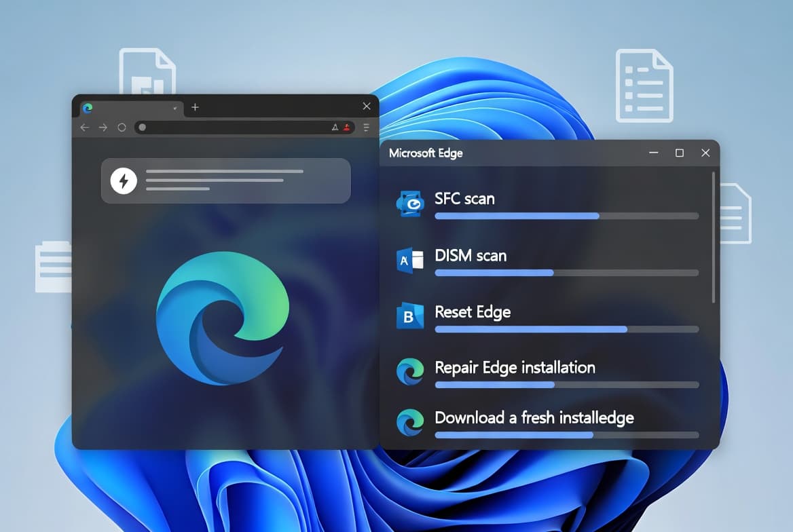Viewport: 793px width, 532px height.
Task: Expand the tab dropdown arrow on Edge tab
Action: pyautogui.click(x=175, y=108)
